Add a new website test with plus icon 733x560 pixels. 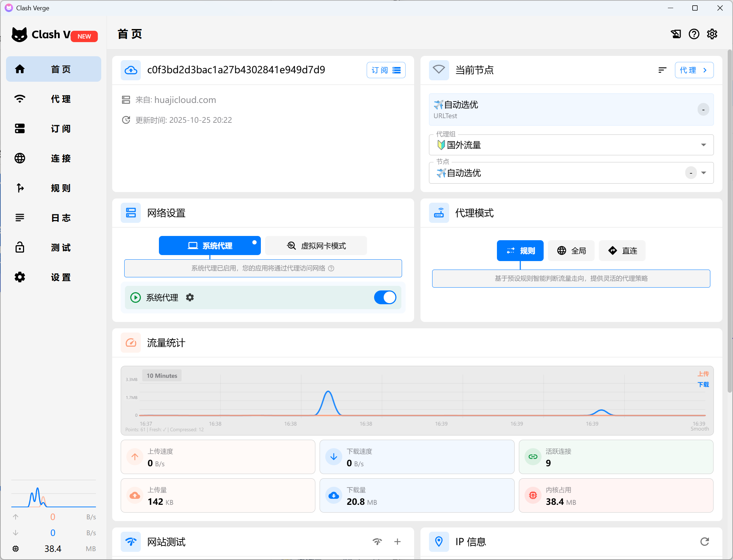[x=397, y=542]
